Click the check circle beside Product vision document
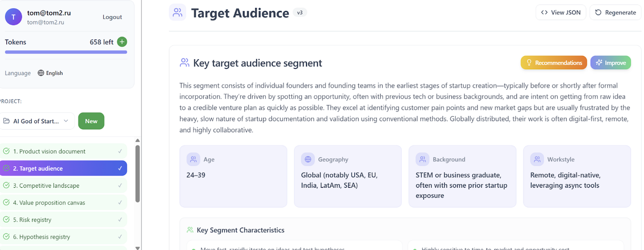 coord(6,151)
